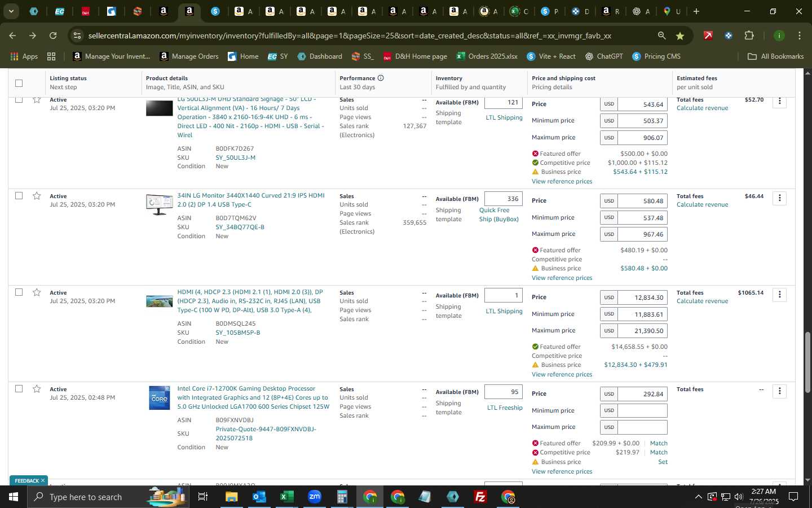Viewport: 812px width, 508px height.
Task: Open Manage Orders bookmark
Action: [x=189, y=56]
